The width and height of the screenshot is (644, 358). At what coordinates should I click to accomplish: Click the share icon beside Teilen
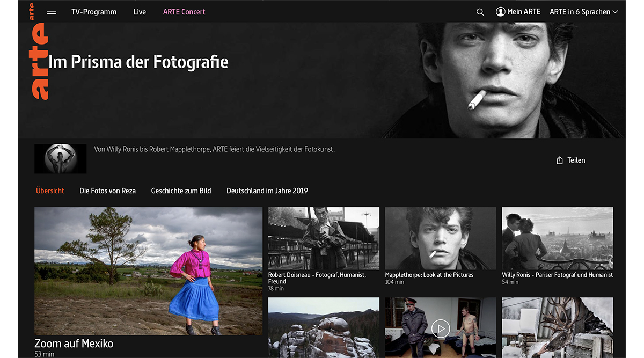(560, 160)
